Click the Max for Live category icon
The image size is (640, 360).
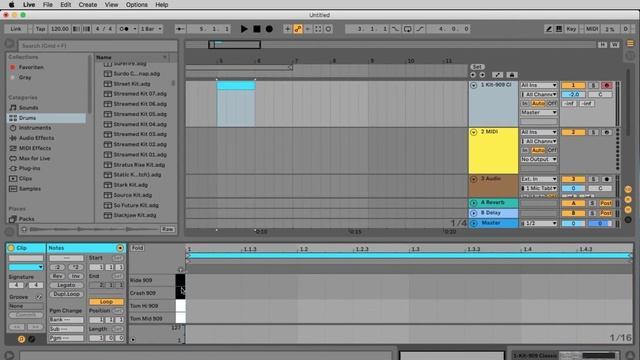[13, 158]
